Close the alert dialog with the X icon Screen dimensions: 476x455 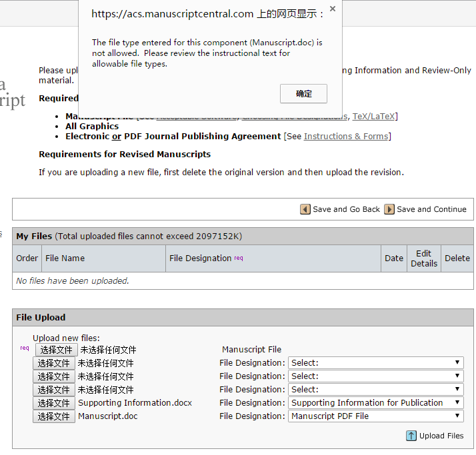click(333, 9)
